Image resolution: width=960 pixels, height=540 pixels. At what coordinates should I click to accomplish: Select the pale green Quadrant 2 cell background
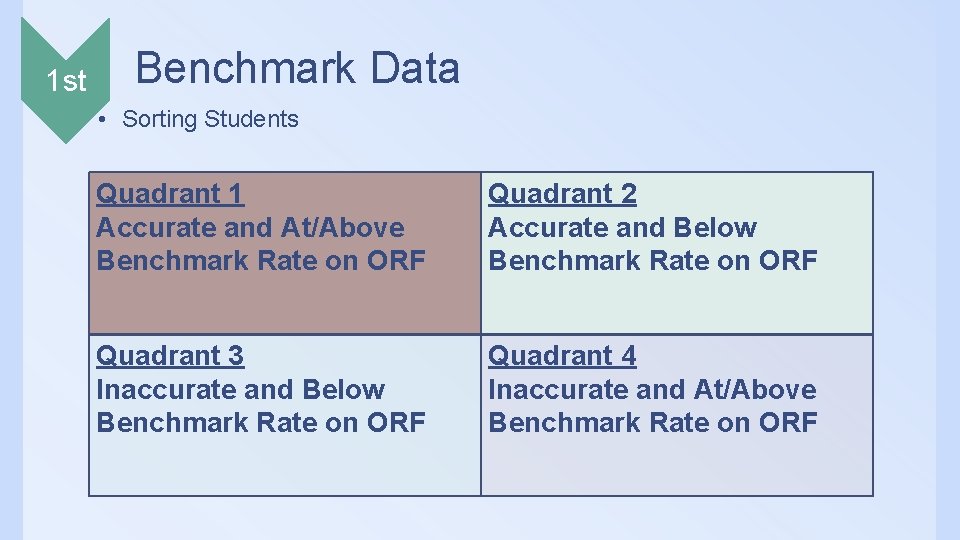677,253
